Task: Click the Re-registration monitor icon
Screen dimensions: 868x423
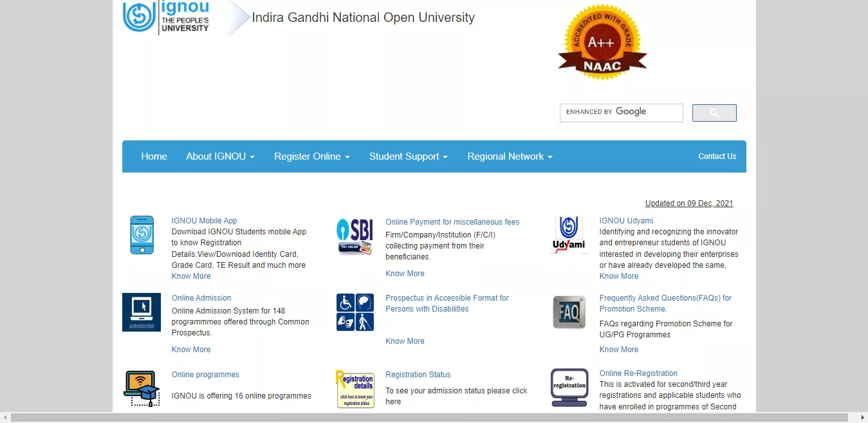Action: [569, 388]
